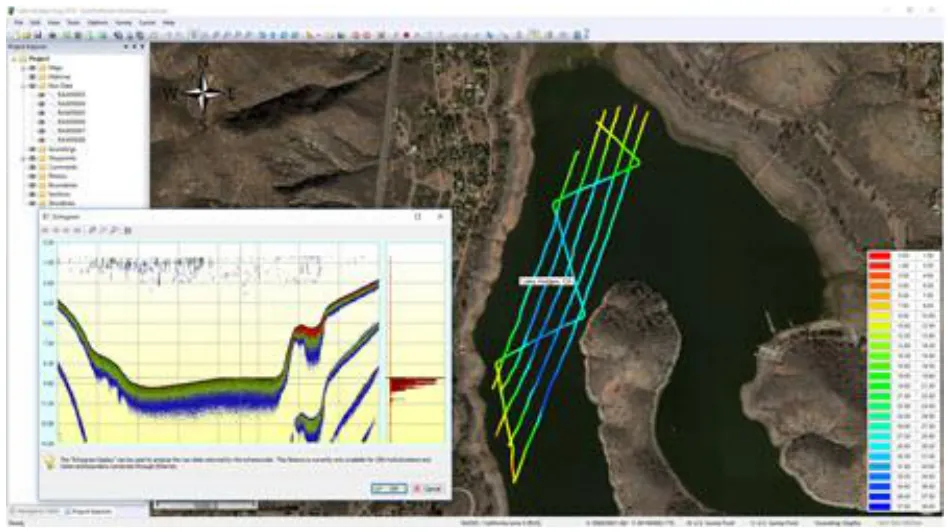Toggle visibility eye of Raw Data folder
The width and height of the screenshot is (948, 532).
[33, 86]
